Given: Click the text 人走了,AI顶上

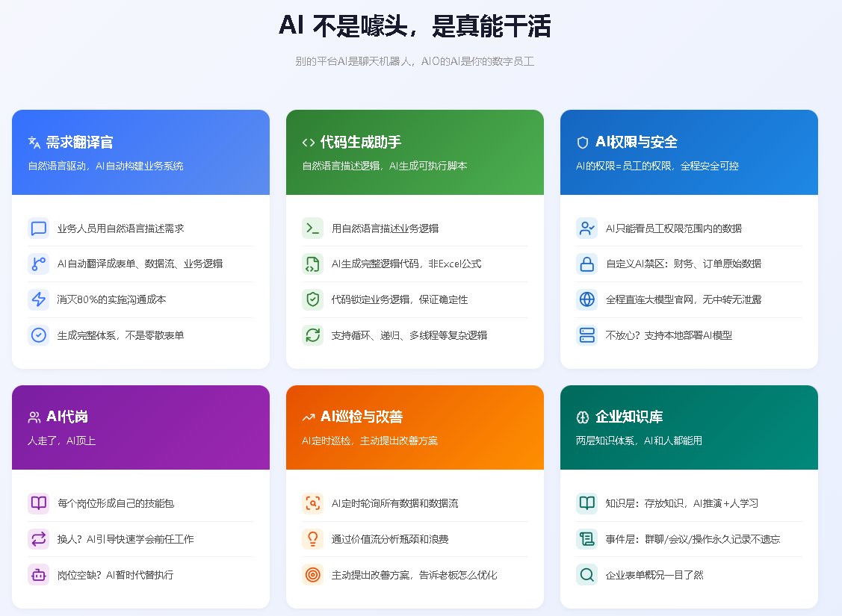Looking at the screenshot, I should pyautogui.click(x=62, y=441).
